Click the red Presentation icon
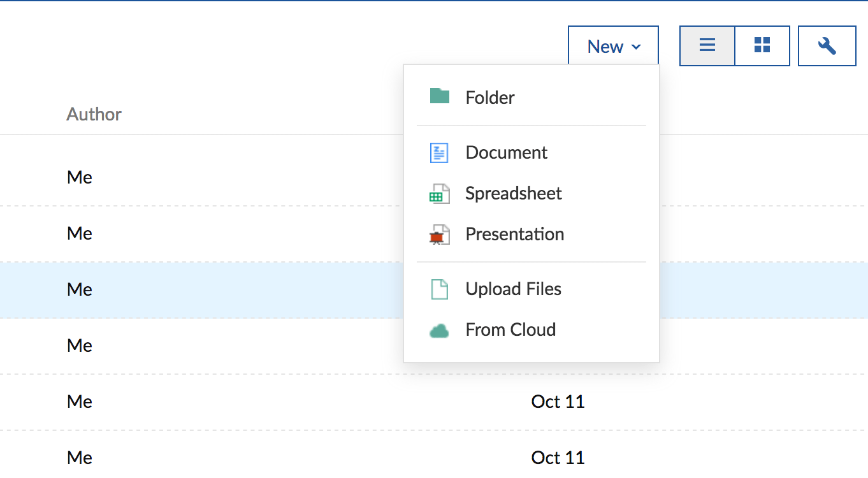This screenshot has width=868, height=478. [440, 235]
